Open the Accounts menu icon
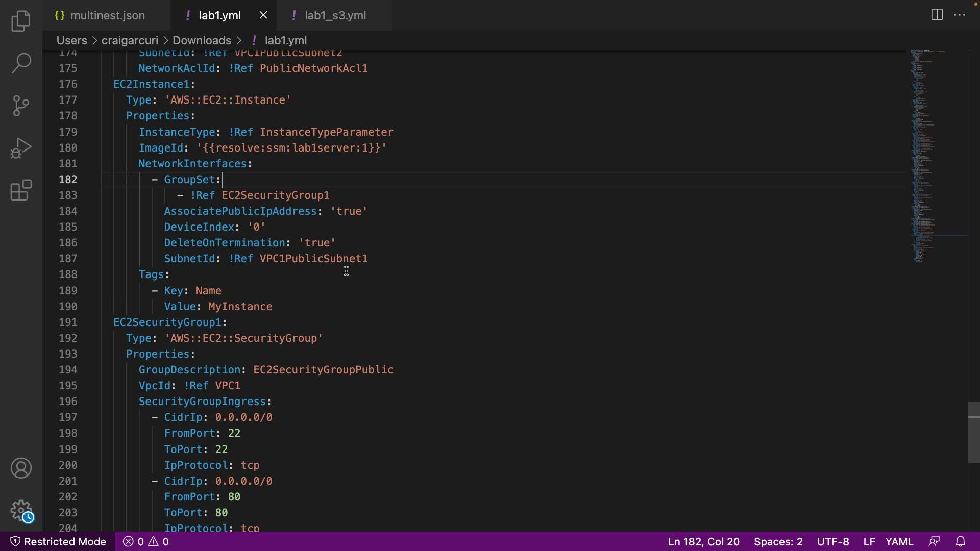 [x=21, y=468]
